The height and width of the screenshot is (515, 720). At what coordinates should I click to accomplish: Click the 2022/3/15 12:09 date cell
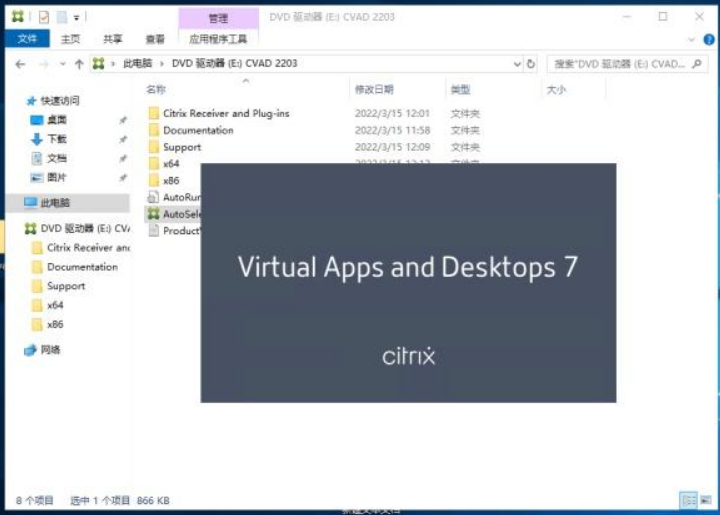pyautogui.click(x=393, y=147)
